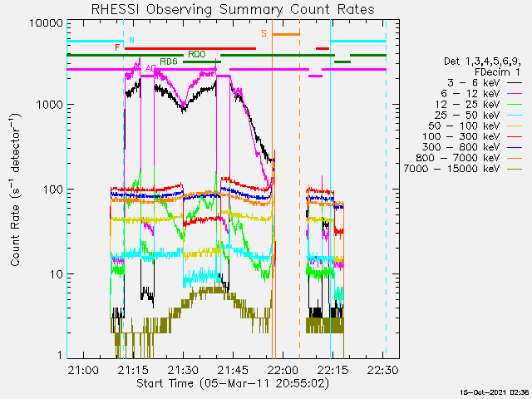Click the 21:00 time axis label
The width and height of the screenshot is (532, 399).
83,370
